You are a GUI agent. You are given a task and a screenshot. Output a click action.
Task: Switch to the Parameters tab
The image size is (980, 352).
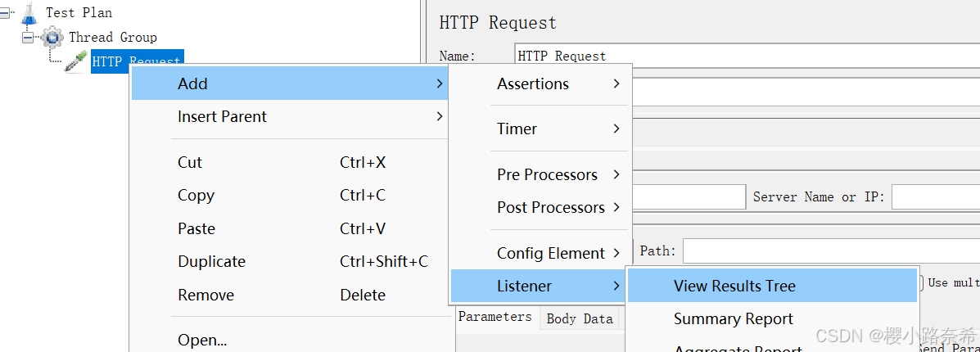pos(495,317)
